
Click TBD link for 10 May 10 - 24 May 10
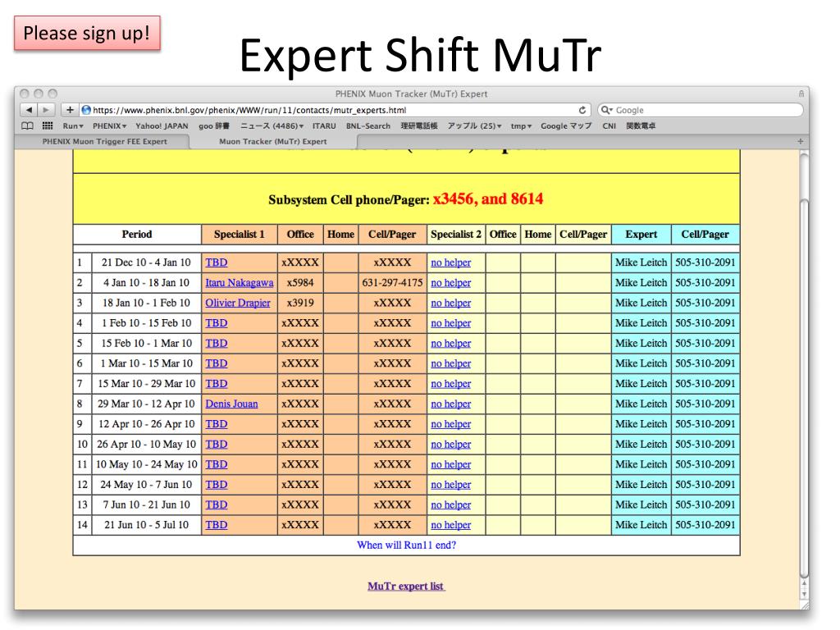(217, 464)
